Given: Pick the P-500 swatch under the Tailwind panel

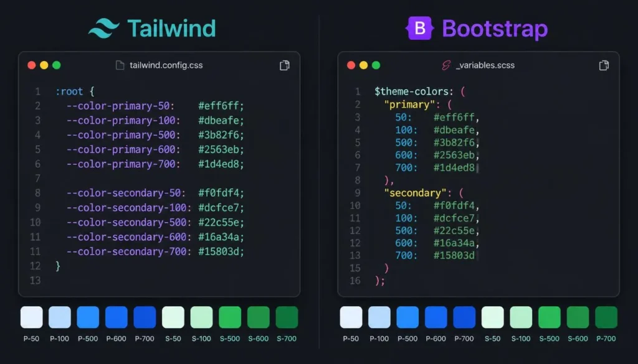Looking at the screenshot, I should (88, 317).
